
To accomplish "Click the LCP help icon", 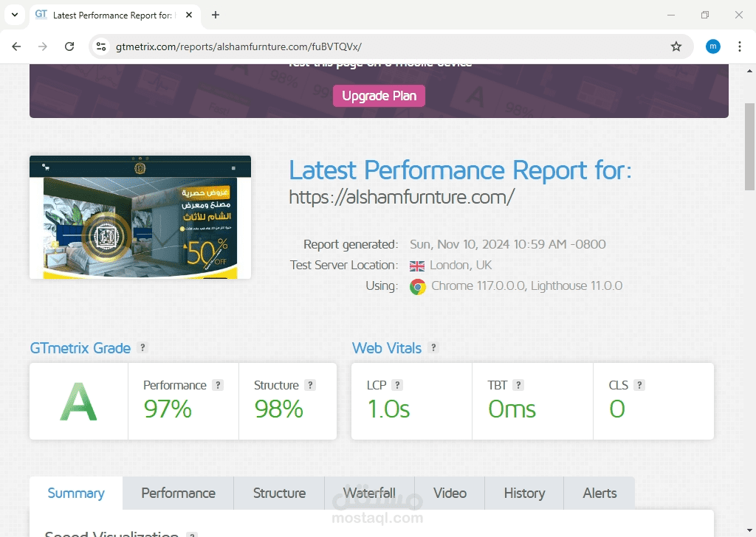I will pyautogui.click(x=396, y=385).
